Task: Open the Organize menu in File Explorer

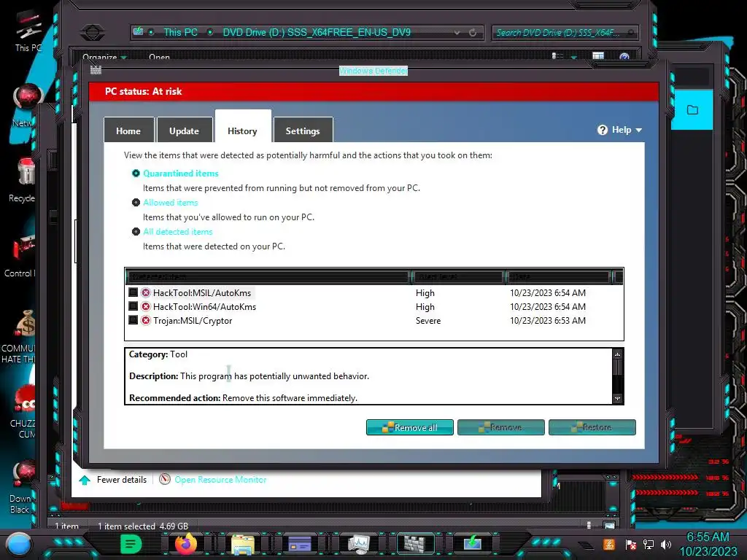Action: pyautogui.click(x=104, y=57)
